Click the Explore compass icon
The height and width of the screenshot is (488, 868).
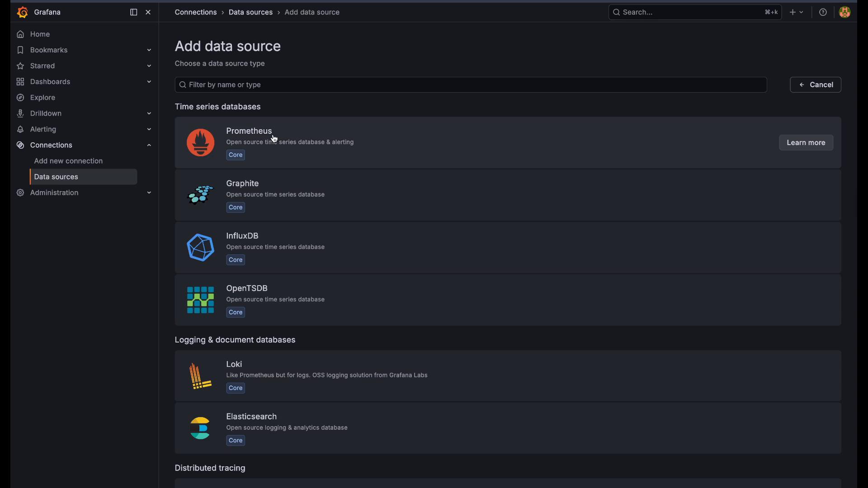coord(20,98)
